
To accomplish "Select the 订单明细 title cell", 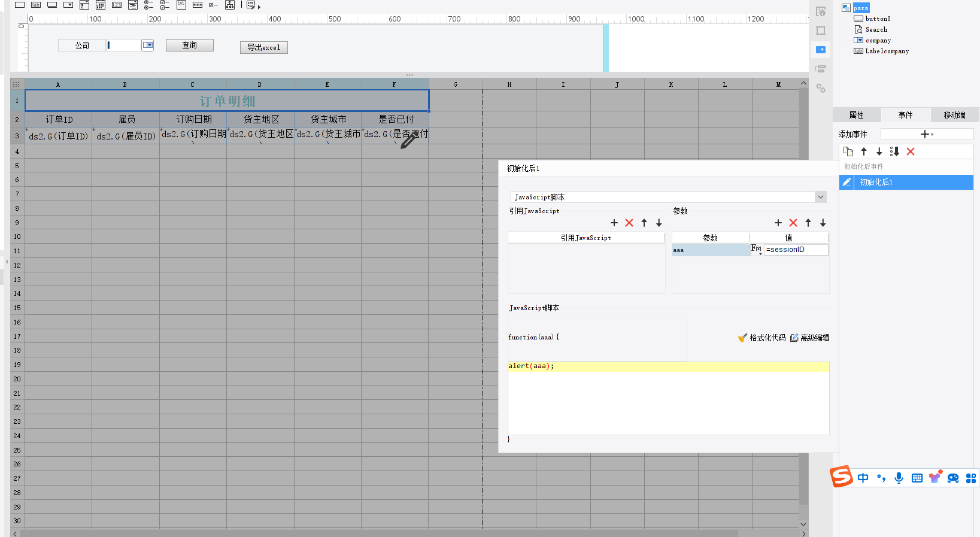I will click(227, 101).
